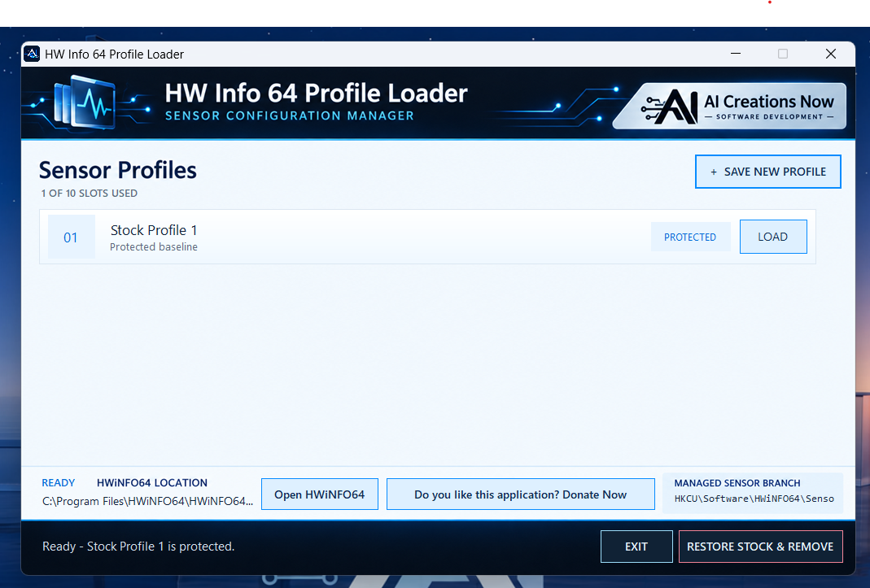Click the Managed Sensor Branch registry path
The image size is (870, 588).
coord(754,499)
